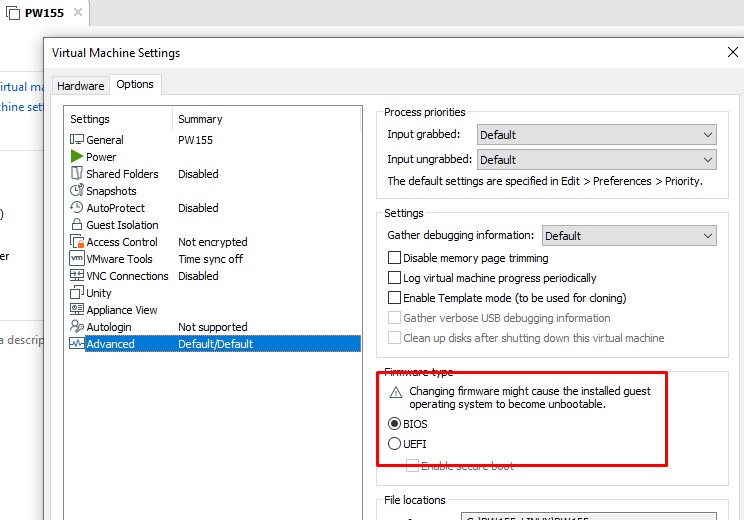Image resolution: width=744 pixels, height=520 pixels.
Task: Switch to the Hardware tab
Action: tap(81, 86)
